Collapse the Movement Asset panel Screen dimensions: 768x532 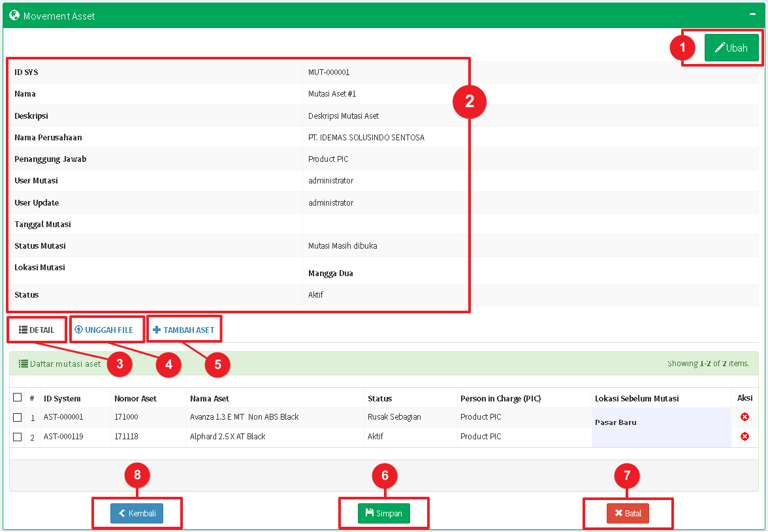click(753, 14)
